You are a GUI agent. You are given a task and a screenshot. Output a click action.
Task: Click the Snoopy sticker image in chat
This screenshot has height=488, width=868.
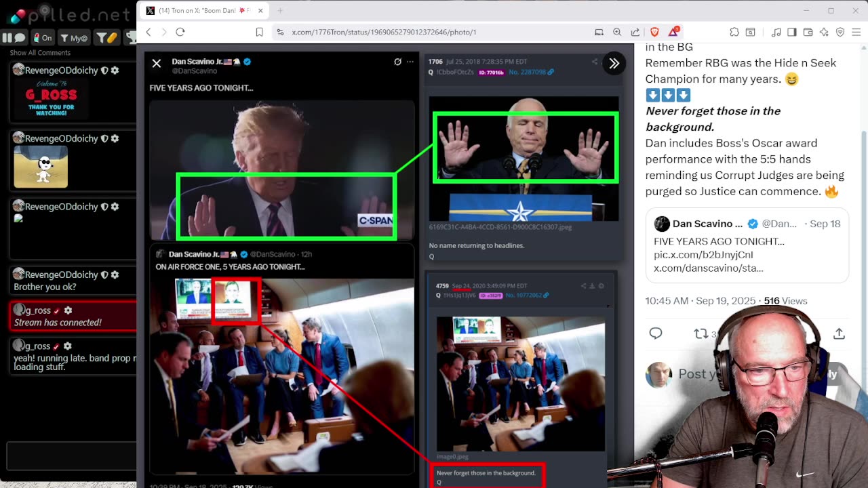click(x=41, y=167)
